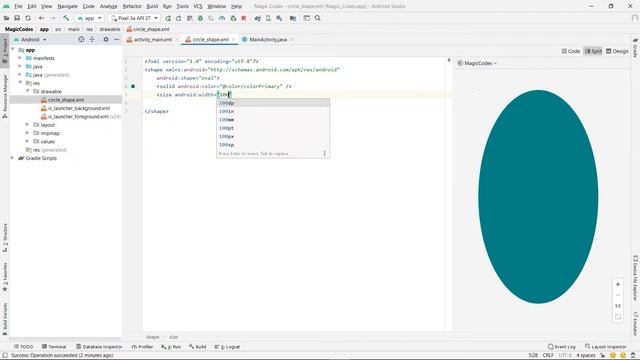Expand the manifests folder
The image size is (640, 360).
pyautogui.click(x=20, y=58)
